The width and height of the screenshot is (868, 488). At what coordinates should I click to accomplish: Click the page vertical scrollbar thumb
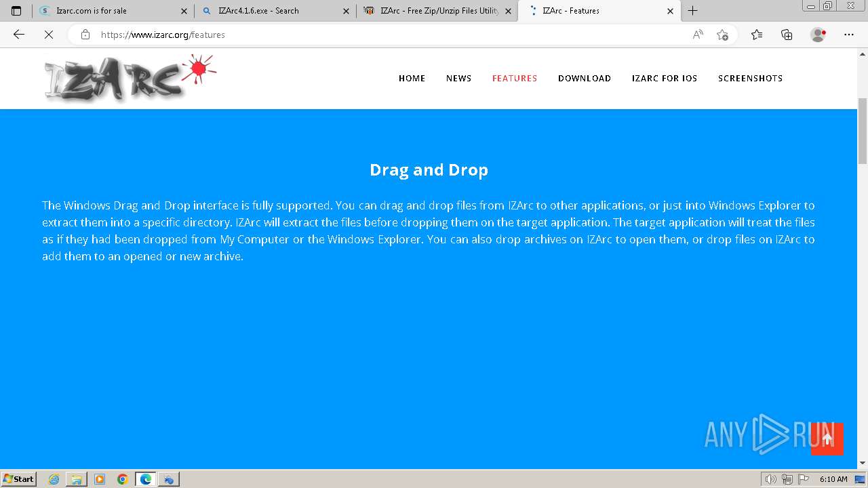863,131
